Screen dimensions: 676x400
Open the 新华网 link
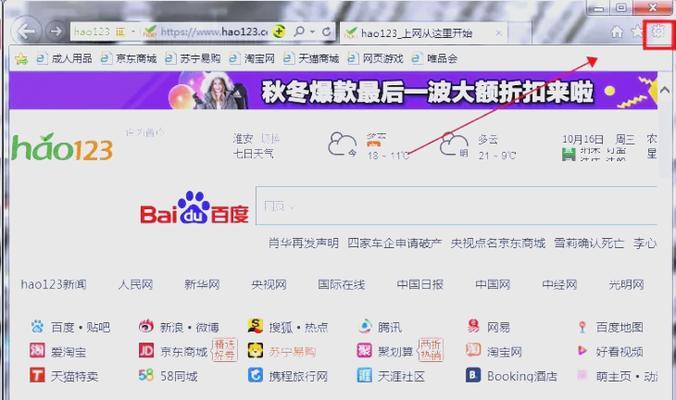[202, 284]
